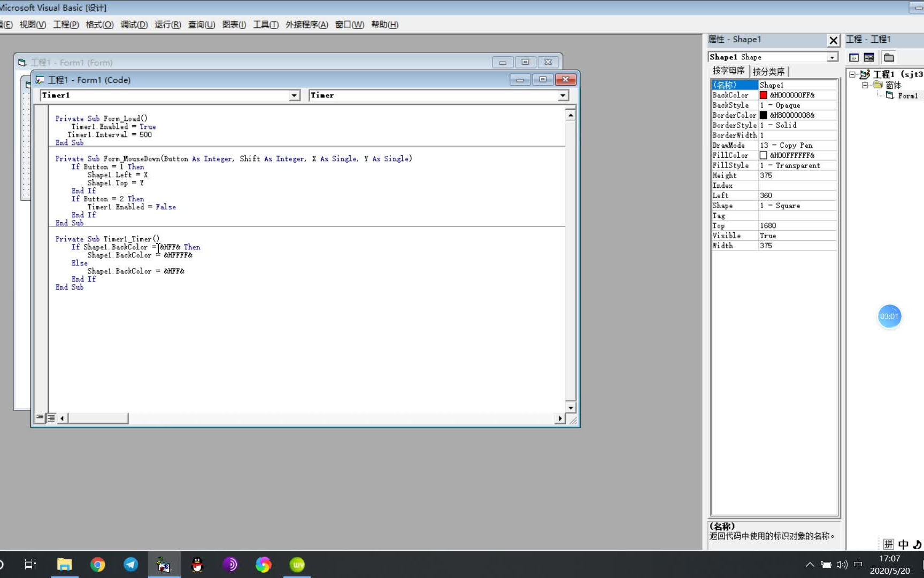Image resolution: width=924 pixels, height=578 pixels.
Task: Open the 工具(T) menu
Action: [266, 25]
